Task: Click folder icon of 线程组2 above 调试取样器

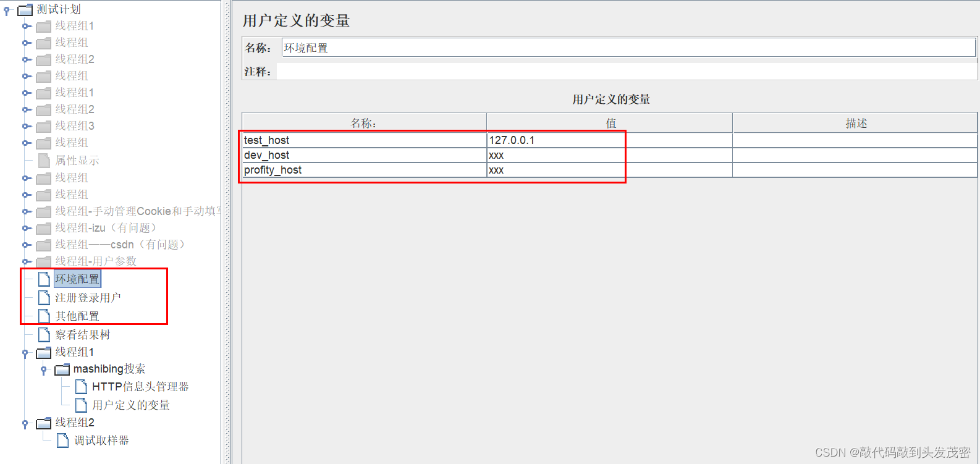Action: [x=43, y=423]
